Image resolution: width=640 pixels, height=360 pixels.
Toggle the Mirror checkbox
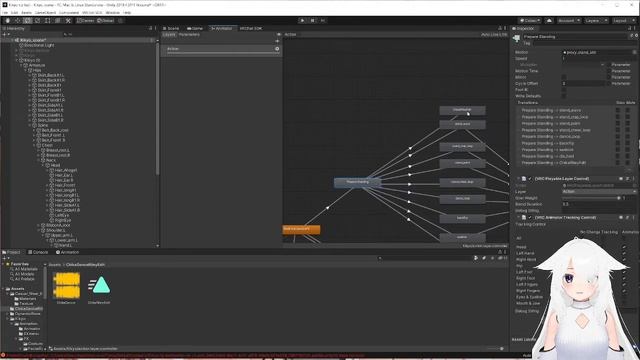(564, 77)
